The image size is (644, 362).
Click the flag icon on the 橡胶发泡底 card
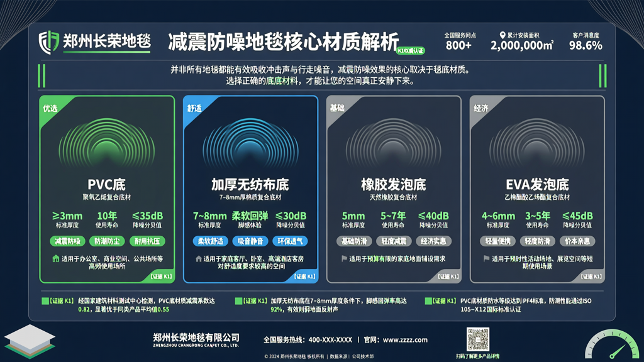344,258
